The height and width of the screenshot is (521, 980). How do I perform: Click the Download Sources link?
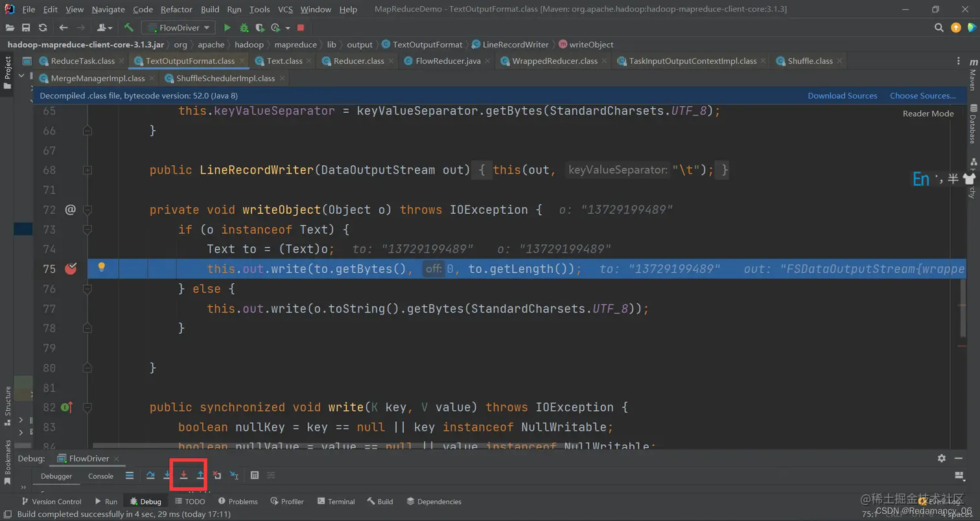[843, 96]
